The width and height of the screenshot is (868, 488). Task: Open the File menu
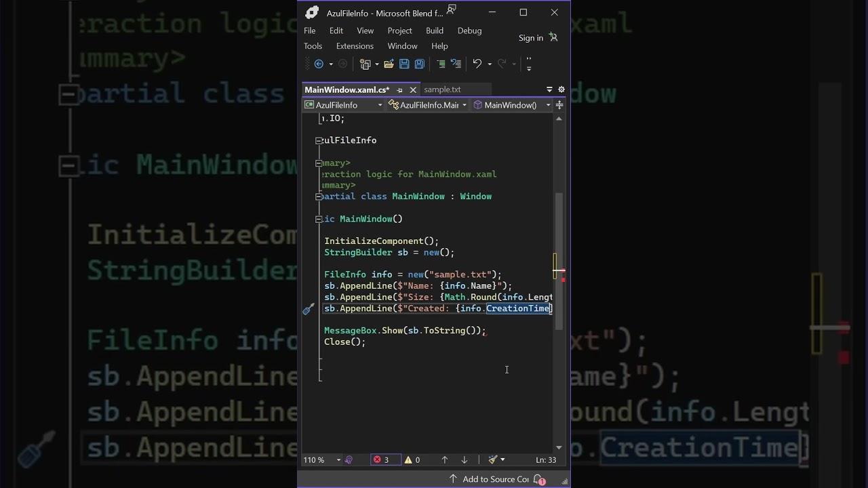click(310, 30)
